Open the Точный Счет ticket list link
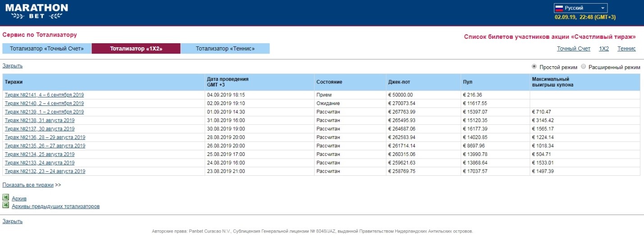The width and height of the screenshot is (644, 242). click(x=573, y=49)
